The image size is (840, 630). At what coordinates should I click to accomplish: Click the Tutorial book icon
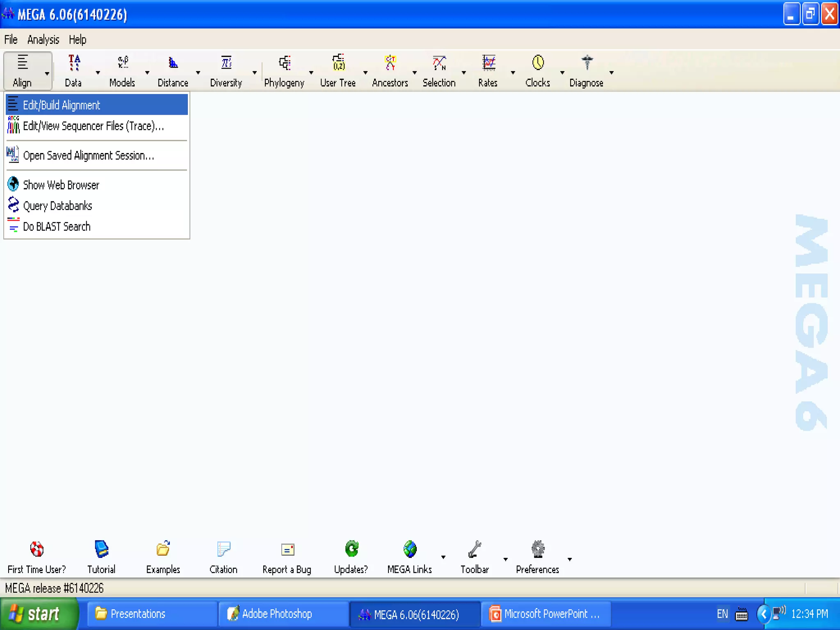coord(101,549)
